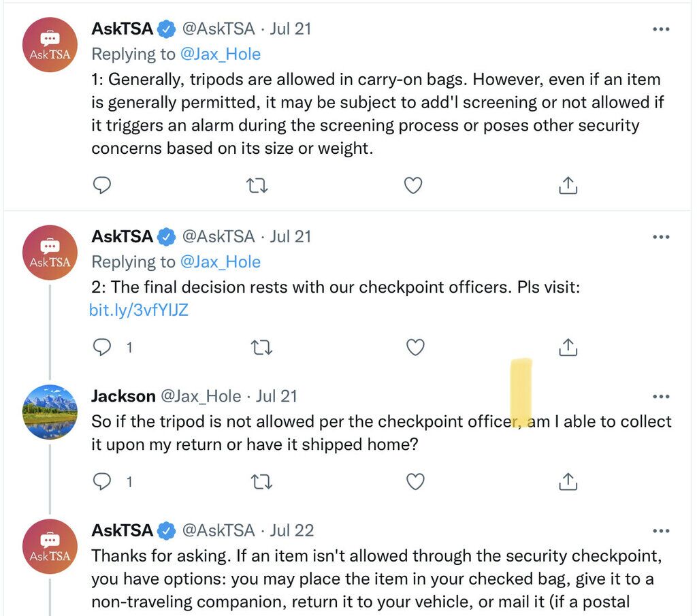Retweet Jackson's tripod question tweet
Viewport: 697px width, 616px height.
point(261,481)
